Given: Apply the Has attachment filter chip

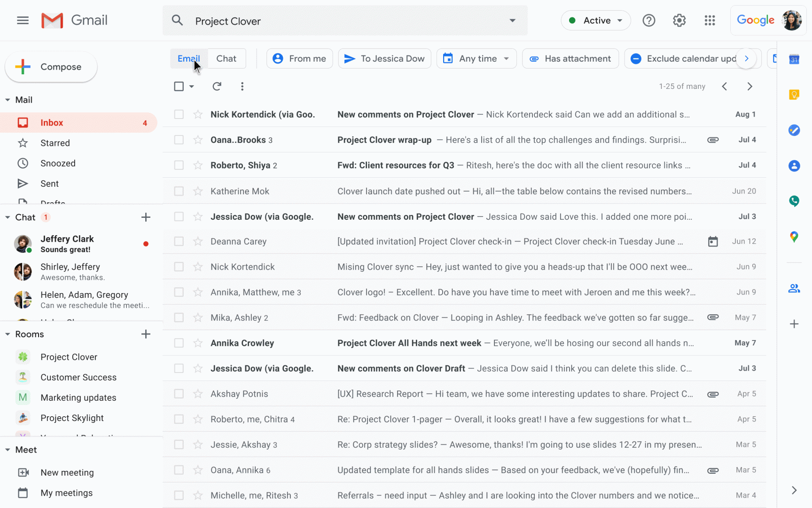Looking at the screenshot, I should pos(570,59).
